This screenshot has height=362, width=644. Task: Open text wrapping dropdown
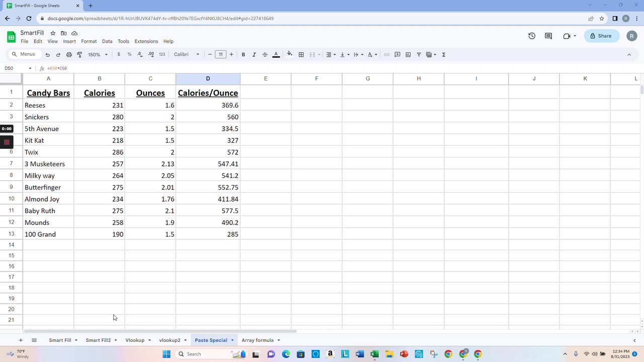(x=358, y=54)
